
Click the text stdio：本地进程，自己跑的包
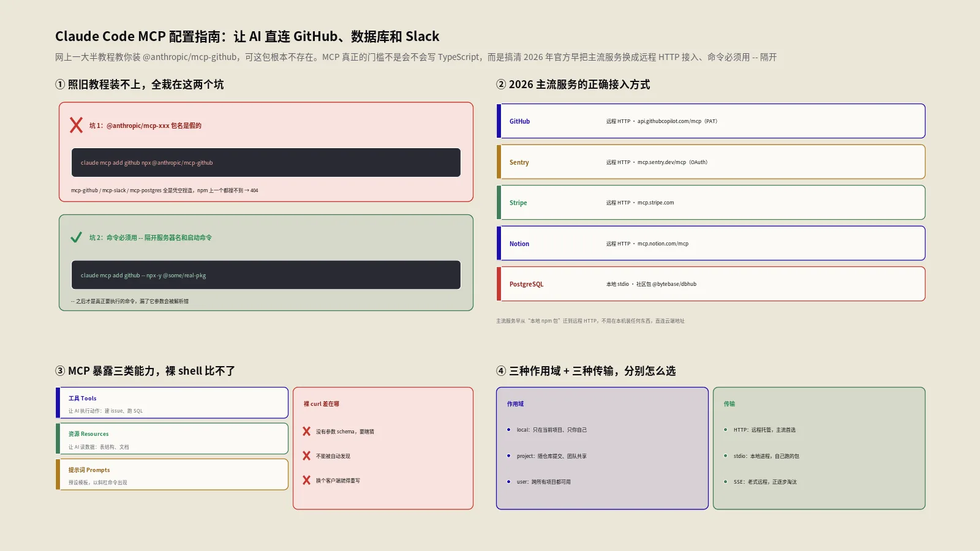[766, 456]
